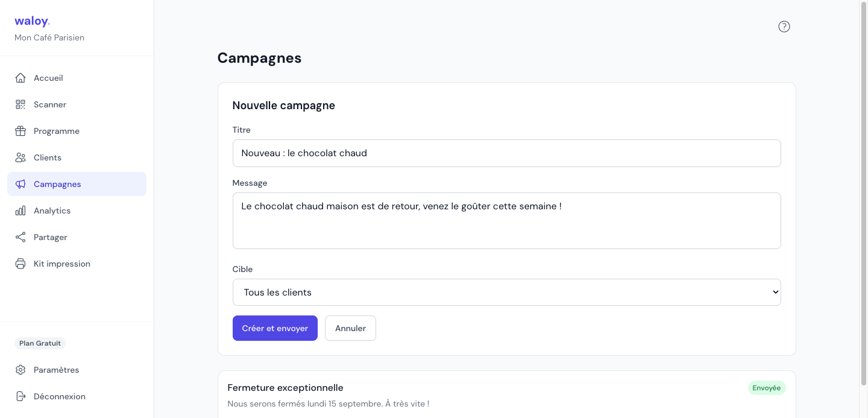This screenshot has width=868, height=418.
Task: Navigate to the Clients label
Action: (48, 157)
